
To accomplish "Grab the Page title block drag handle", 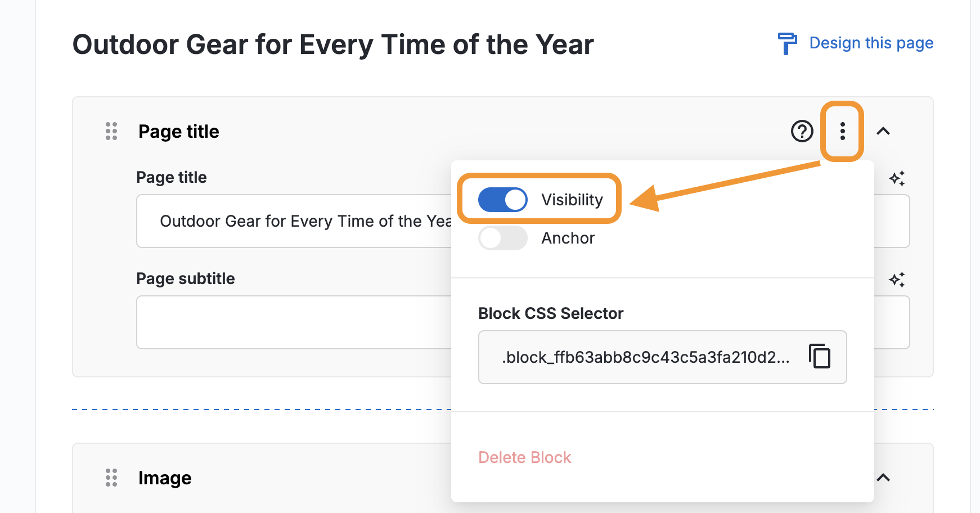I will (x=111, y=132).
